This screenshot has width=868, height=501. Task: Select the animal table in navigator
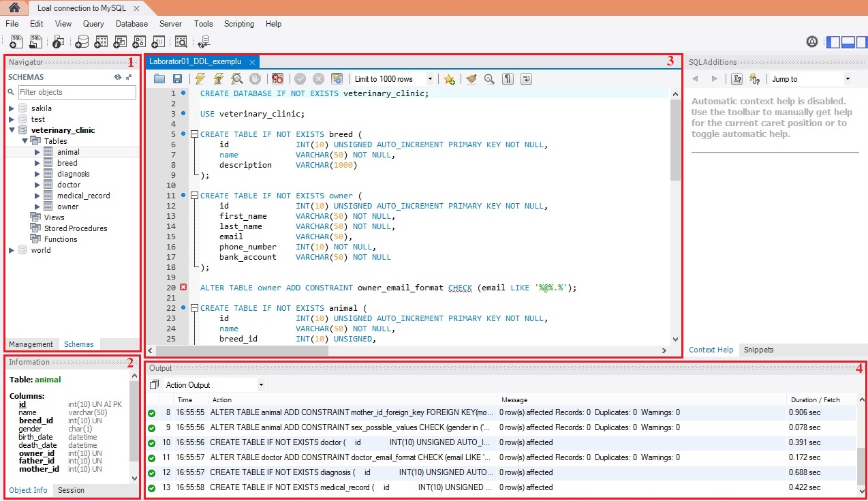(68, 152)
